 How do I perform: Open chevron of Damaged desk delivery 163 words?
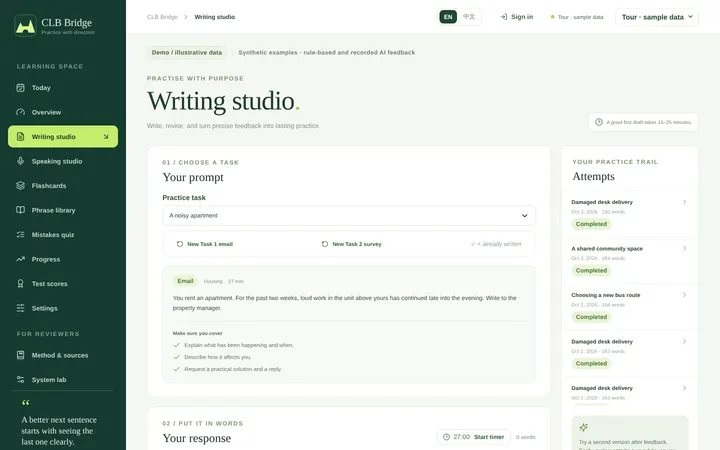(684, 388)
